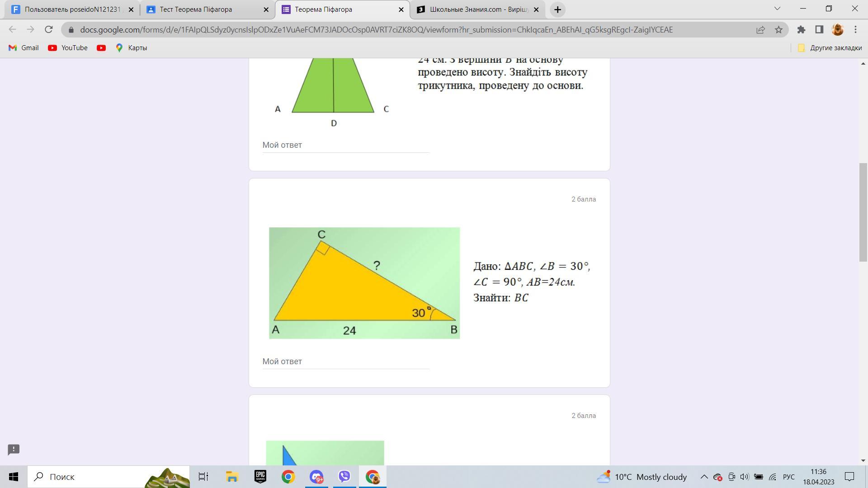
Task: Open a new browser tab
Action: 557,9
